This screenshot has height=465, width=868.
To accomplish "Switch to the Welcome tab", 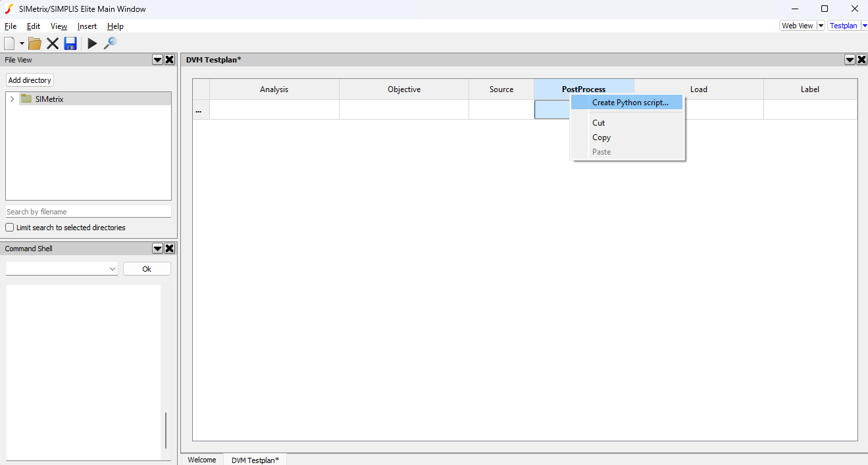I will tap(201, 459).
